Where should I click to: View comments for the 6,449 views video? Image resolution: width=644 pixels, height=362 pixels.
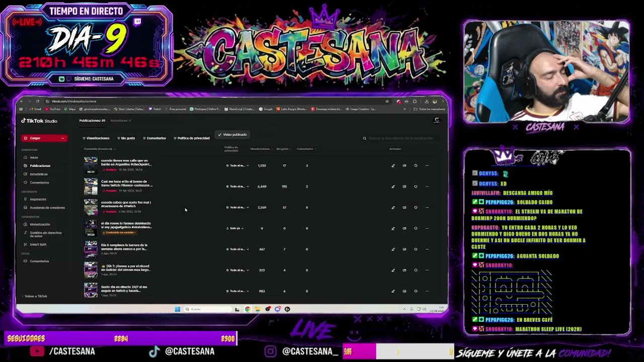coord(416,187)
